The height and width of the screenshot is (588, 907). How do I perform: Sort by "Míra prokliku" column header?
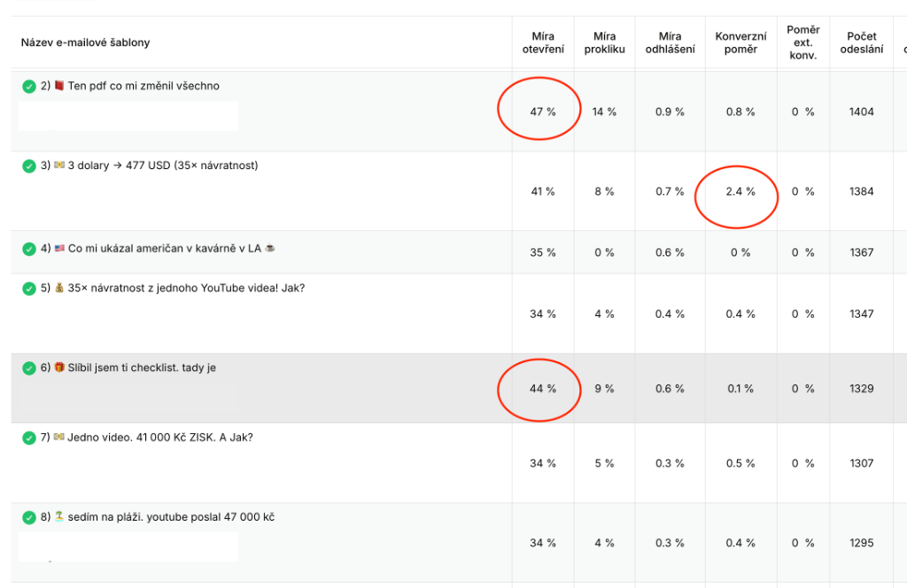(605, 43)
